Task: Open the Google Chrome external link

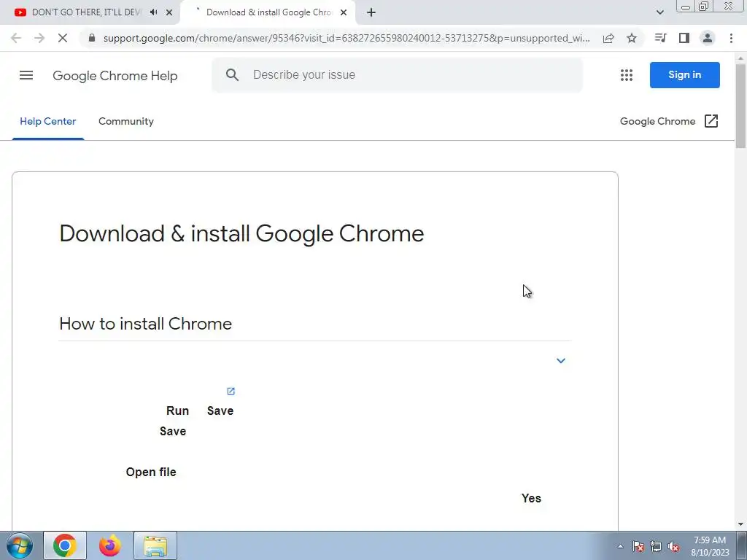Action: (x=669, y=122)
